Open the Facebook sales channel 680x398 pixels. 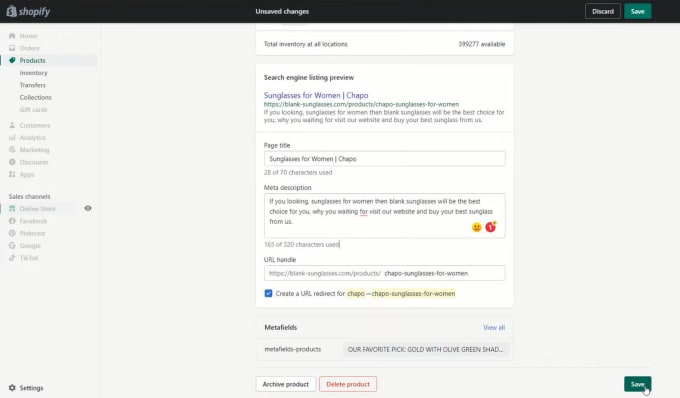coord(33,221)
